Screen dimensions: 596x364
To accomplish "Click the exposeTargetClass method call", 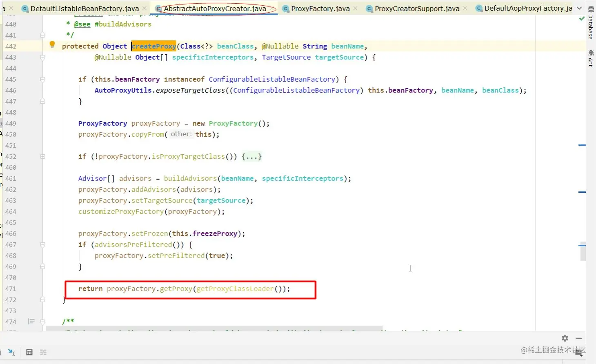I will 190,91.
